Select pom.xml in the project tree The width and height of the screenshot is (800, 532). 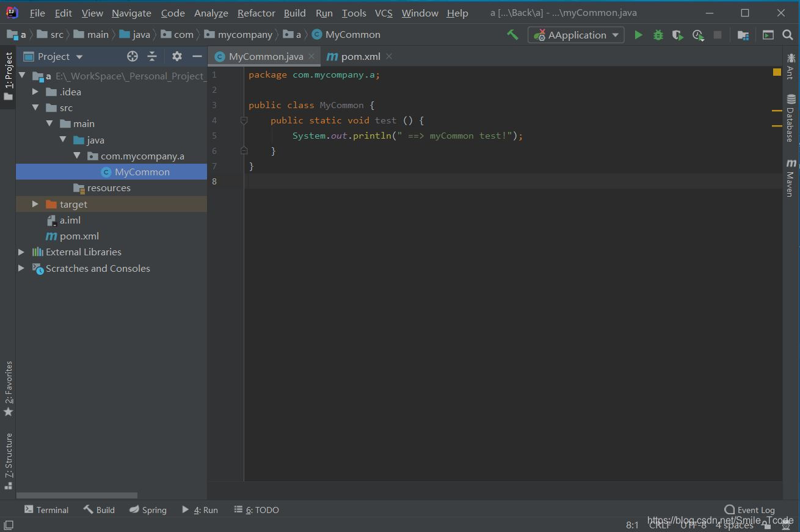pyautogui.click(x=79, y=236)
